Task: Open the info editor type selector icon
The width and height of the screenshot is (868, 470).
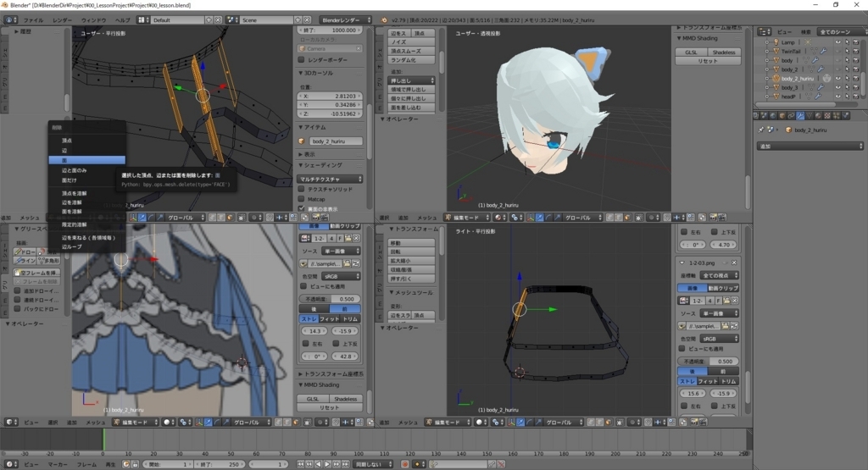Action: point(10,20)
